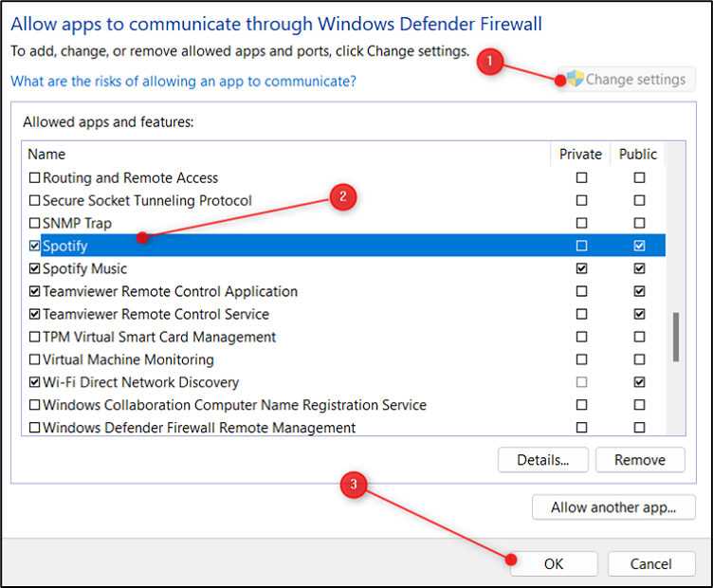Image resolution: width=713 pixels, height=588 pixels.
Task: Check Private for TPM Virtual Smart Card Management
Action: point(581,337)
